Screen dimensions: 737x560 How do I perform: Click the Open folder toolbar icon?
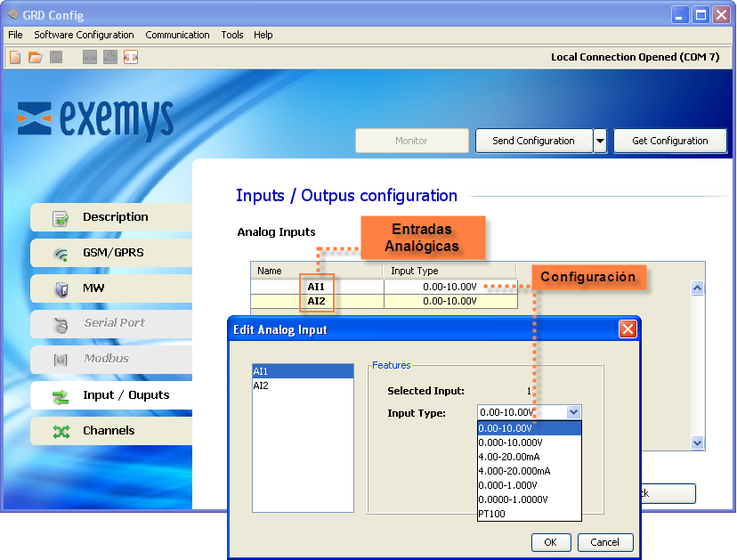click(x=36, y=57)
